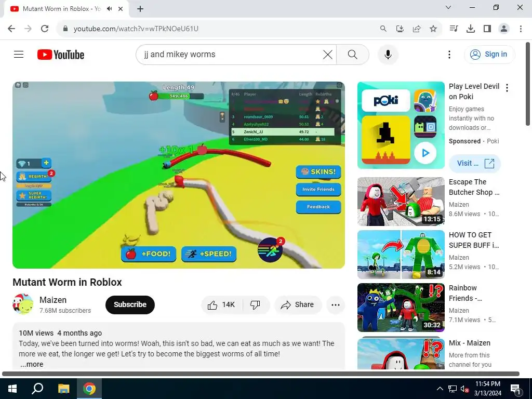Open the notification center
Image resolution: width=532 pixels, height=399 pixels.
point(516,389)
